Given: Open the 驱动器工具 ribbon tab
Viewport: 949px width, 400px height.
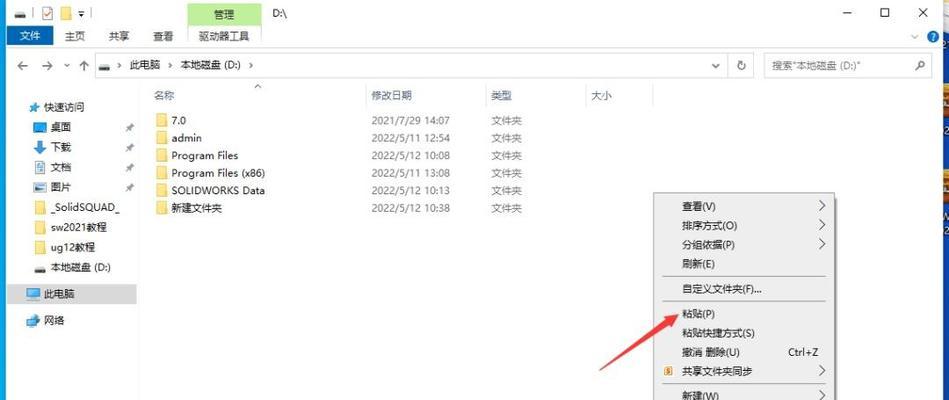Looking at the screenshot, I should 224,36.
